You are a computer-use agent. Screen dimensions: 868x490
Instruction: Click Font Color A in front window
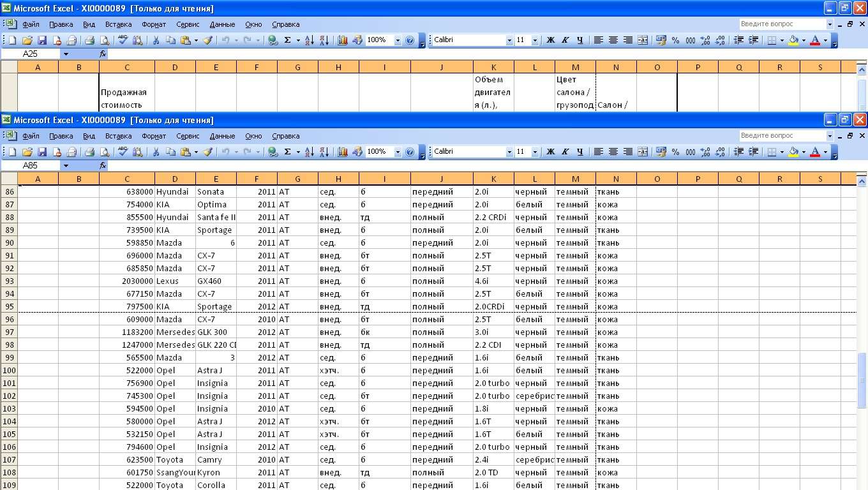pos(815,152)
